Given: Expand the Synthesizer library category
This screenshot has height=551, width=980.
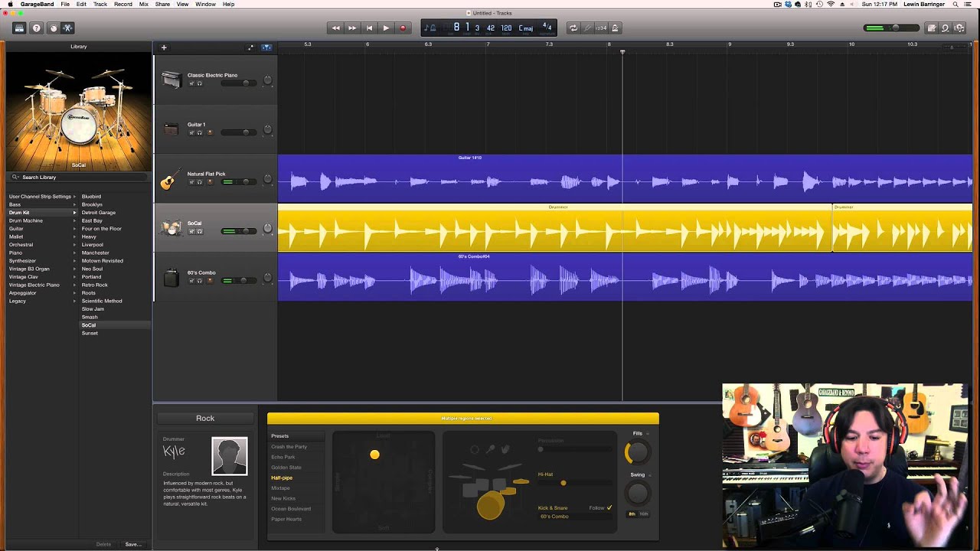Looking at the screenshot, I should tap(74, 261).
